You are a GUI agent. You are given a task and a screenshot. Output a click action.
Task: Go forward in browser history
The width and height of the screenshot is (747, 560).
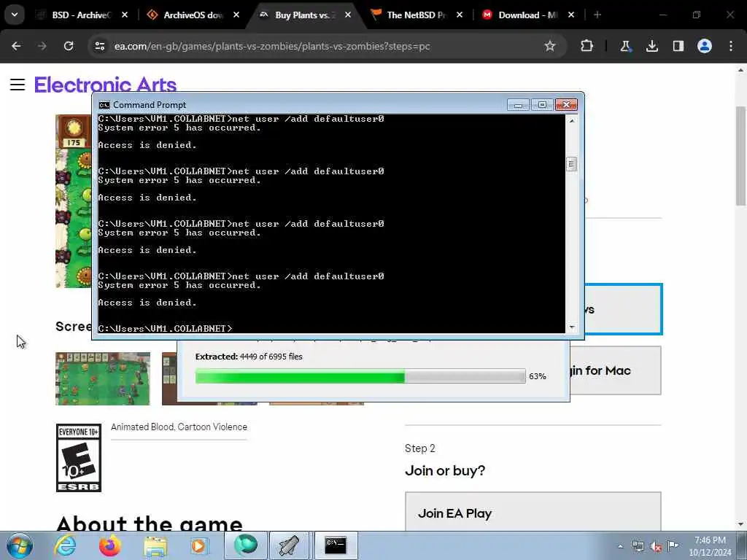pos(42,46)
